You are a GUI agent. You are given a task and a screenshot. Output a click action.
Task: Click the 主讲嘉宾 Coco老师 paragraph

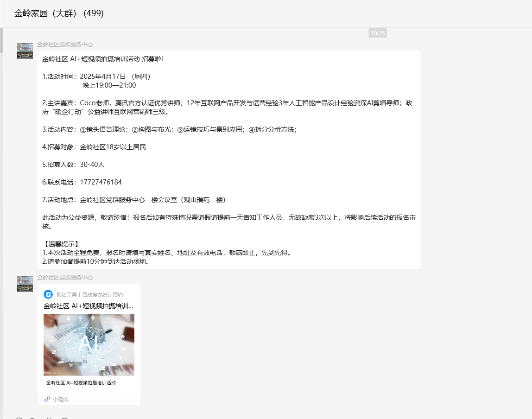tap(227, 107)
